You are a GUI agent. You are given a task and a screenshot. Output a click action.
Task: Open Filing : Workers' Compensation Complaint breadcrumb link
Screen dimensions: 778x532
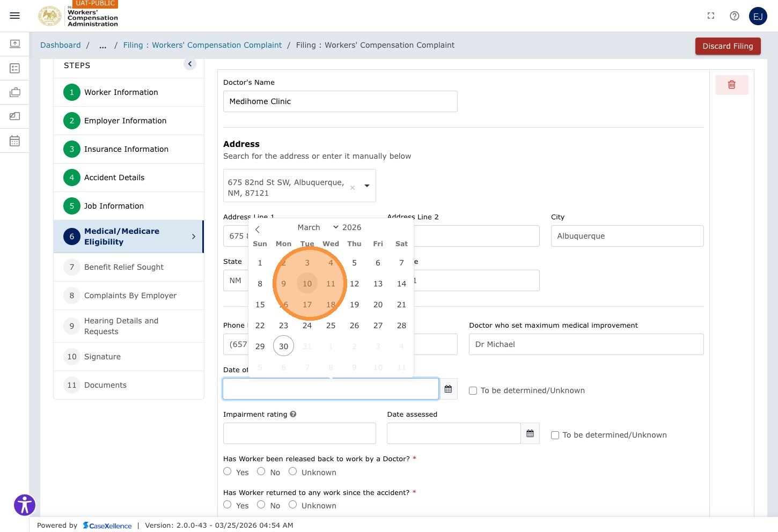click(x=202, y=46)
